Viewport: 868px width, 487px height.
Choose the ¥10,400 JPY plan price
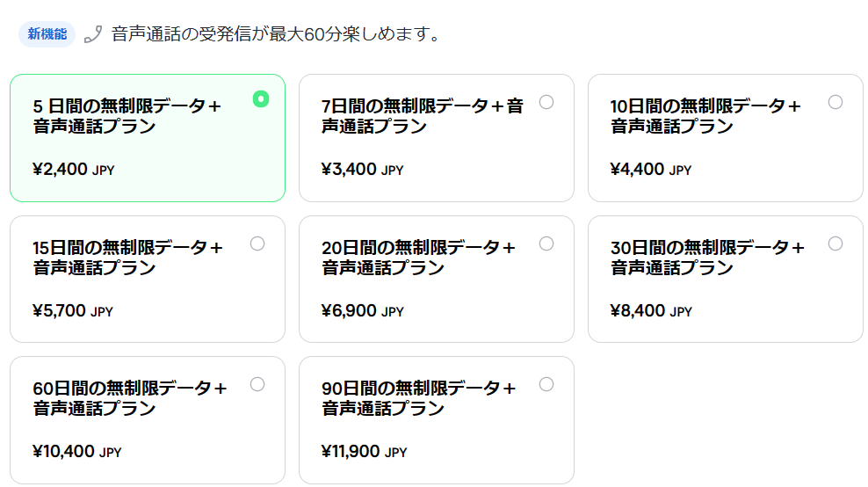click(x=77, y=452)
